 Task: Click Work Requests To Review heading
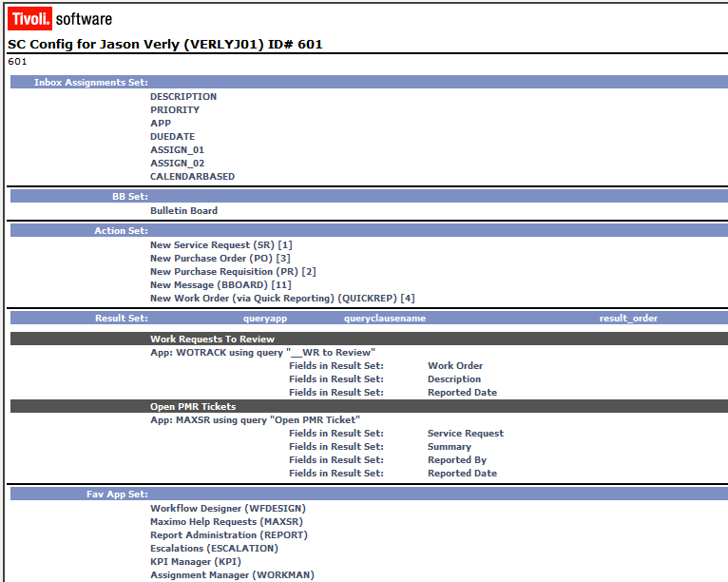(212, 339)
